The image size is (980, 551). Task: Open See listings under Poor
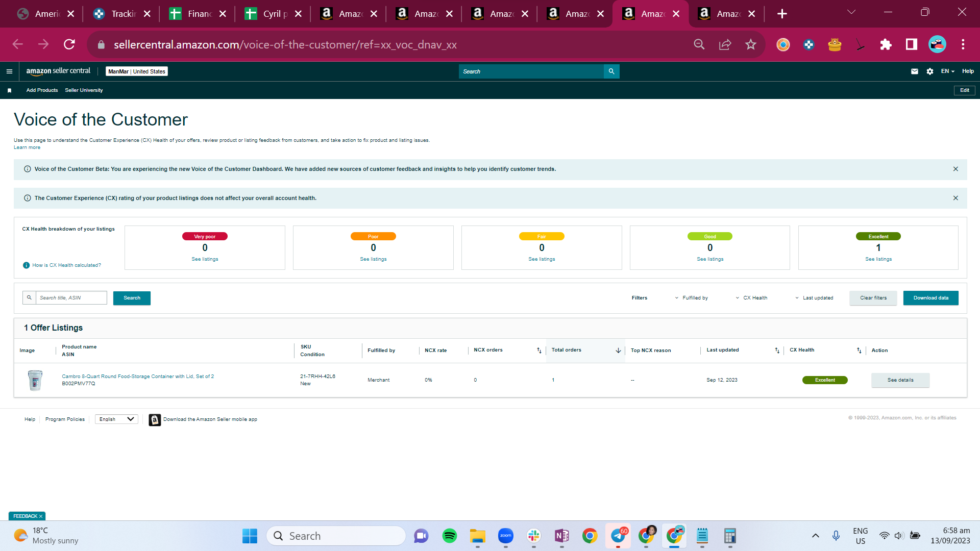tap(373, 259)
